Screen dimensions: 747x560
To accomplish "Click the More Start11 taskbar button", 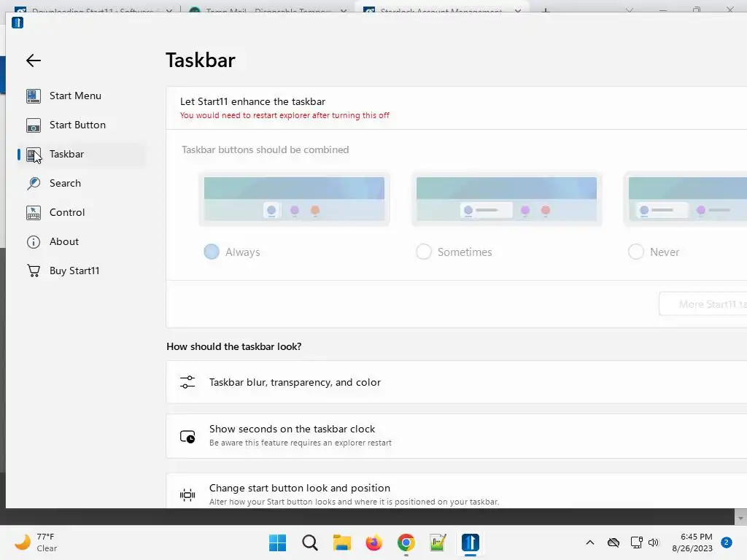I will tap(703, 304).
